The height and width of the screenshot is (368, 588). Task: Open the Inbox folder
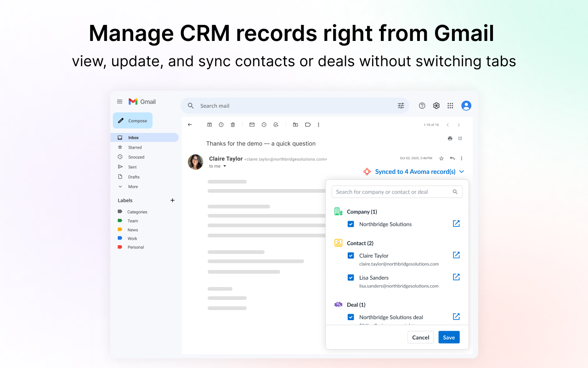coord(145,138)
